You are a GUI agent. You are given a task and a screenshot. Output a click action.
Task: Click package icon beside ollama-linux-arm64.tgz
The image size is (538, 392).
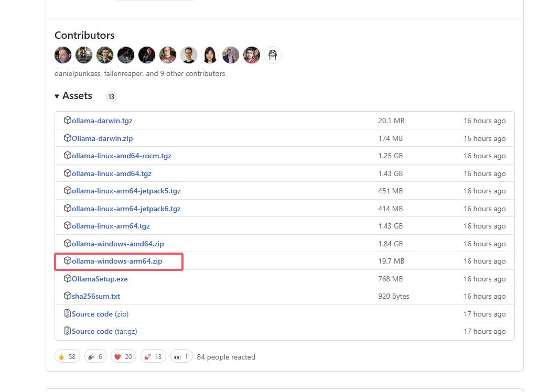click(x=67, y=225)
